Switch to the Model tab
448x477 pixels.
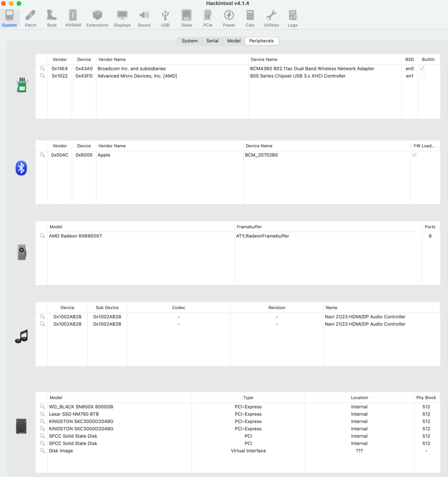click(x=234, y=41)
